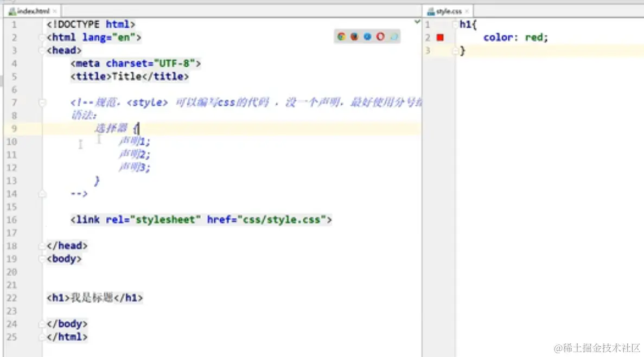The image size is (644, 357).
Task: Toggle fold marker beside </html>
Action: (42, 337)
